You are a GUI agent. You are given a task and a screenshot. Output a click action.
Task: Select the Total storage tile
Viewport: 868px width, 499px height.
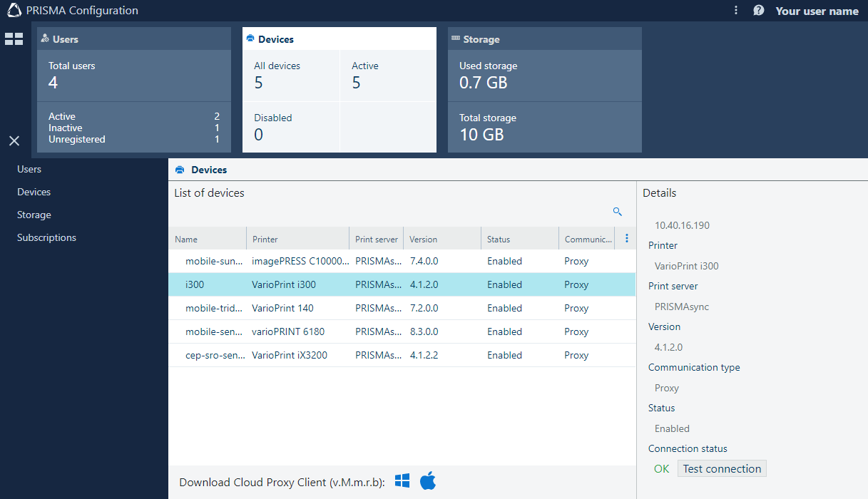click(x=545, y=127)
